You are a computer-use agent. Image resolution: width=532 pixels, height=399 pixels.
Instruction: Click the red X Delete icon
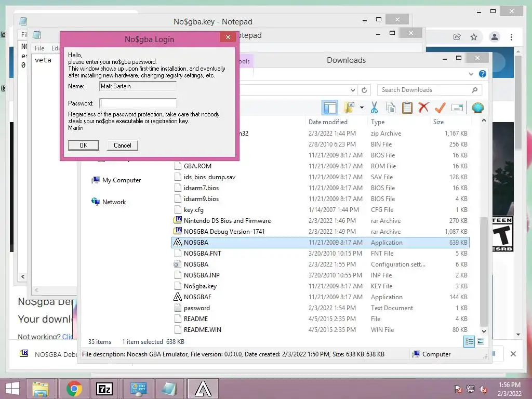click(x=423, y=108)
